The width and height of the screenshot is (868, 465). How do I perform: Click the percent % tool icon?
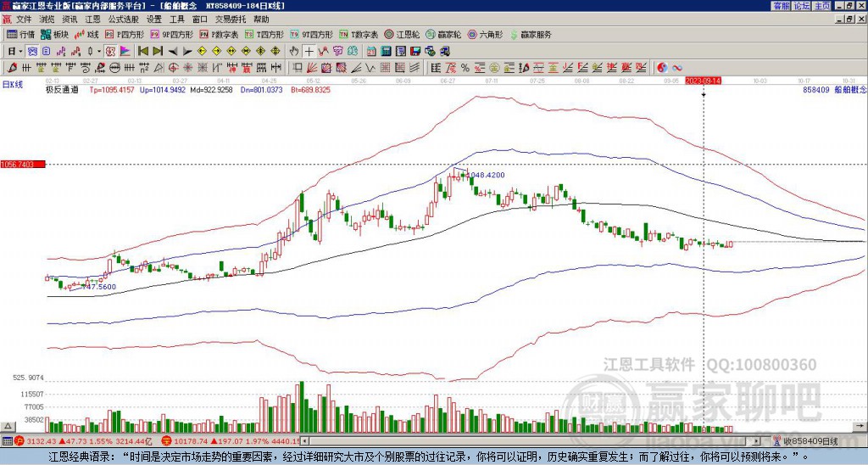coord(465,68)
